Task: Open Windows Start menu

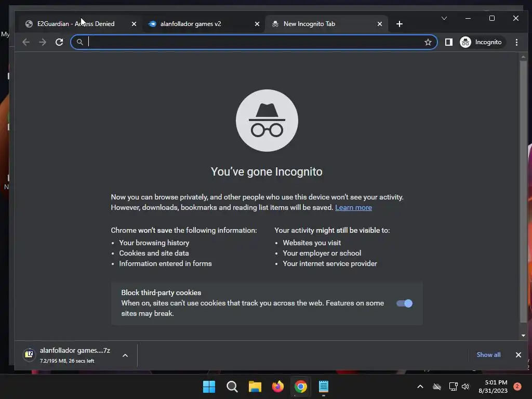Action: pyautogui.click(x=209, y=387)
